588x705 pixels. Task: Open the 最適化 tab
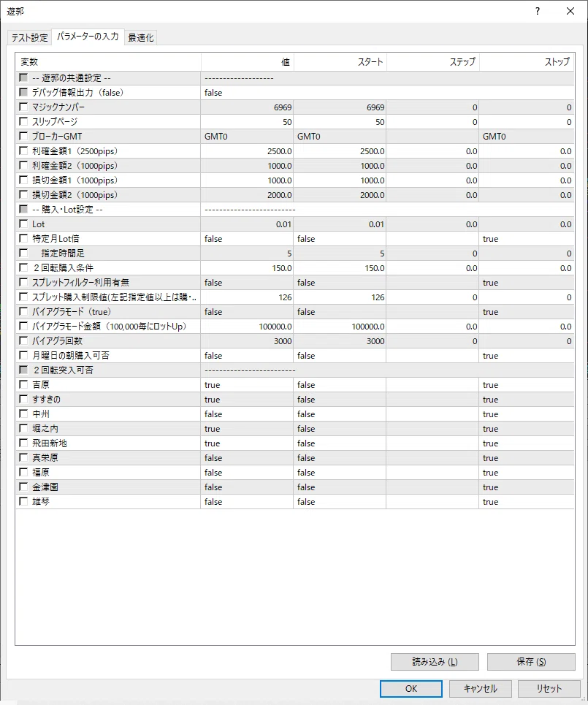pyautogui.click(x=141, y=37)
